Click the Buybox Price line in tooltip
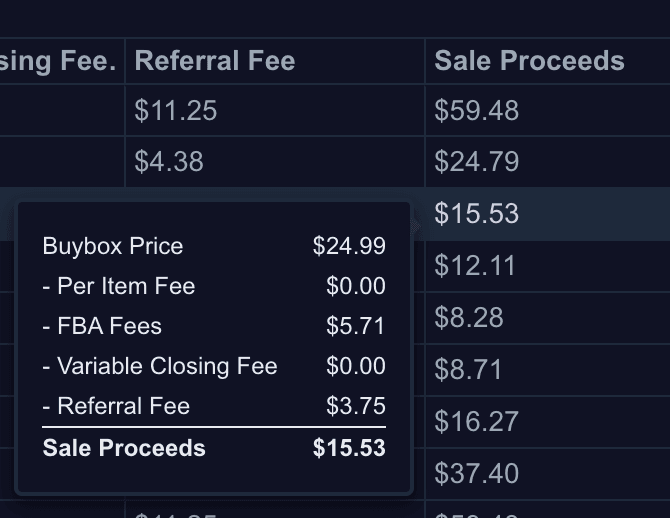The image size is (670, 518). pyautogui.click(x=214, y=246)
